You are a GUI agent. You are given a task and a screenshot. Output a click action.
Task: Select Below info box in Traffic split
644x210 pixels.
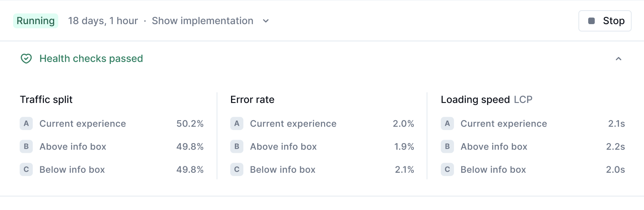72,169
